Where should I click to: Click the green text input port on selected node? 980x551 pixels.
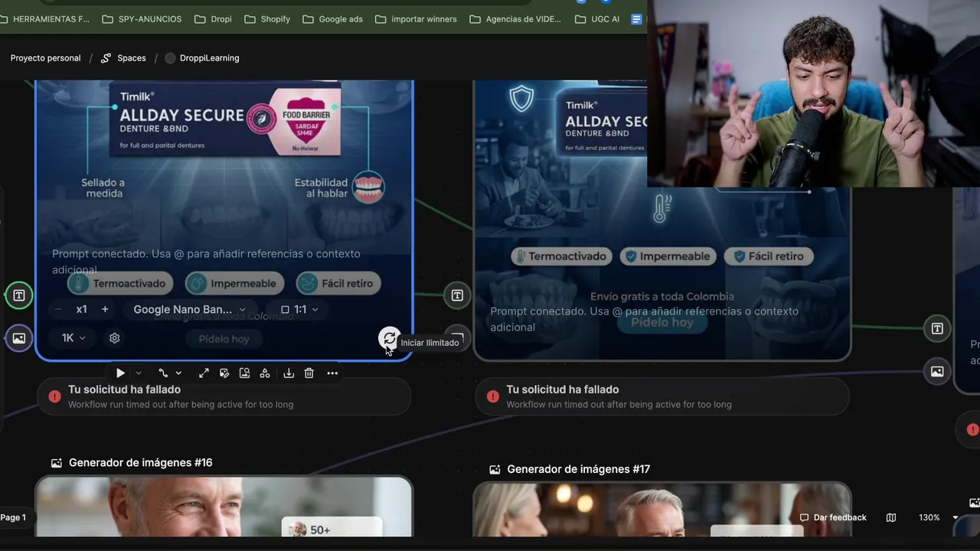(x=19, y=295)
